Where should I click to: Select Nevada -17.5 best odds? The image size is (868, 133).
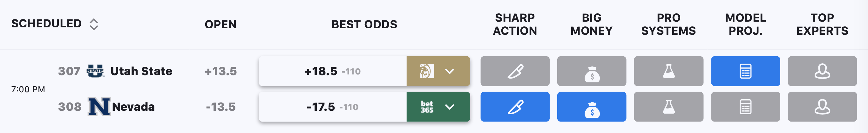[332, 107]
